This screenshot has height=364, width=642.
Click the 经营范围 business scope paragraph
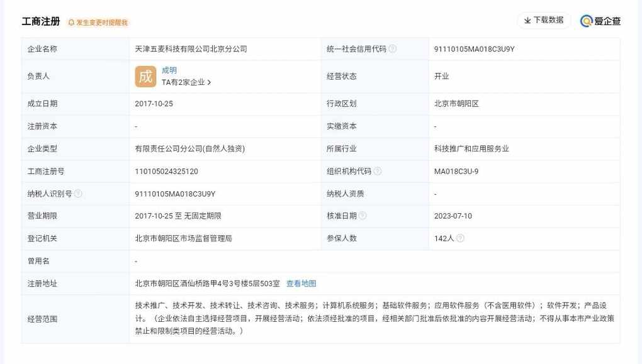374,318
